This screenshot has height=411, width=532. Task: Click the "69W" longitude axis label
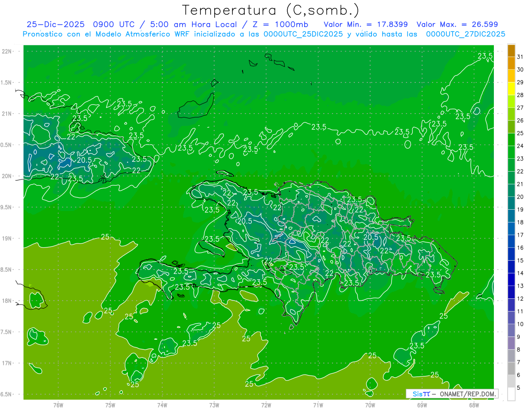click(x=422, y=404)
